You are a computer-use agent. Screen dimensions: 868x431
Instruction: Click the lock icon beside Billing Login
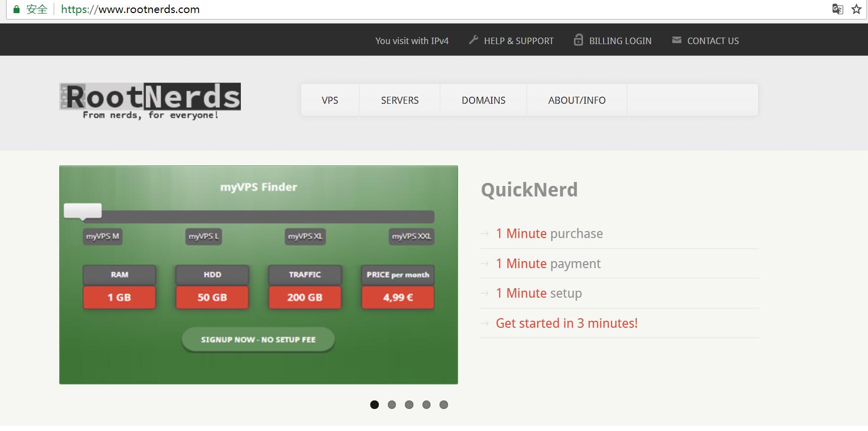[x=578, y=40]
